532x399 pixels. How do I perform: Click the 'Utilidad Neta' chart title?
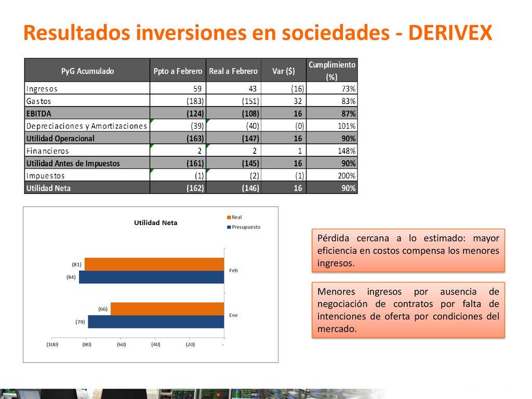tap(155, 223)
